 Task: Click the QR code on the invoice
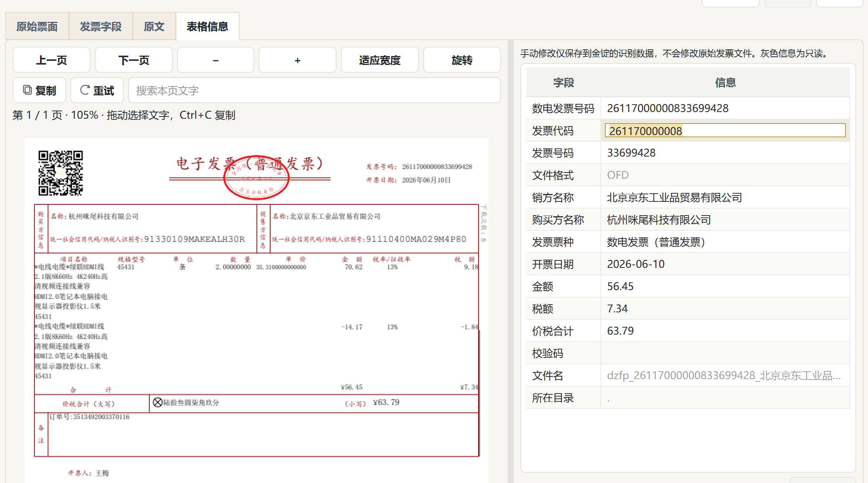61,173
